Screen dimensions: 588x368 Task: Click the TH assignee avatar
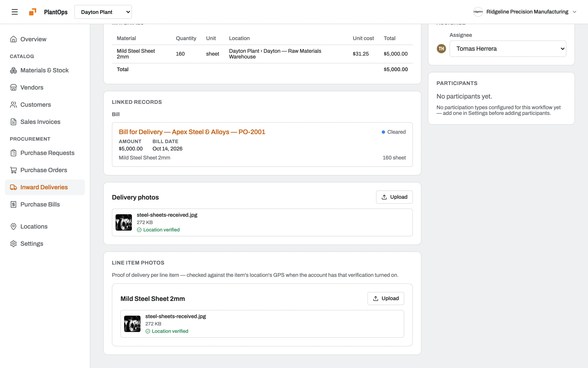click(x=441, y=49)
